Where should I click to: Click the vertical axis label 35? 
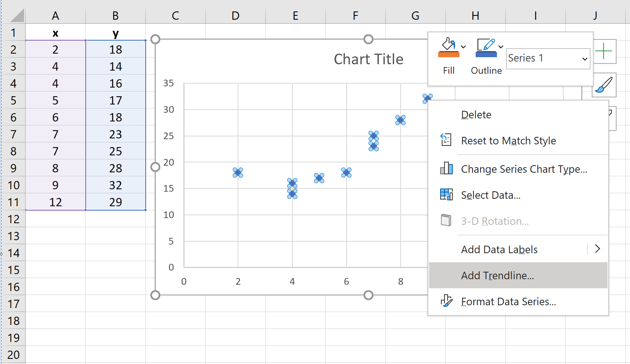click(x=169, y=83)
